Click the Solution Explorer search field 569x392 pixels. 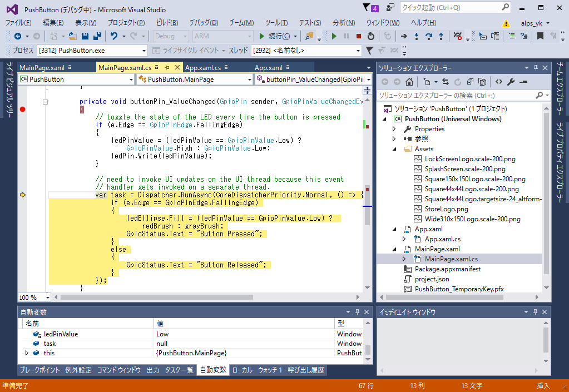[x=464, y=96]
